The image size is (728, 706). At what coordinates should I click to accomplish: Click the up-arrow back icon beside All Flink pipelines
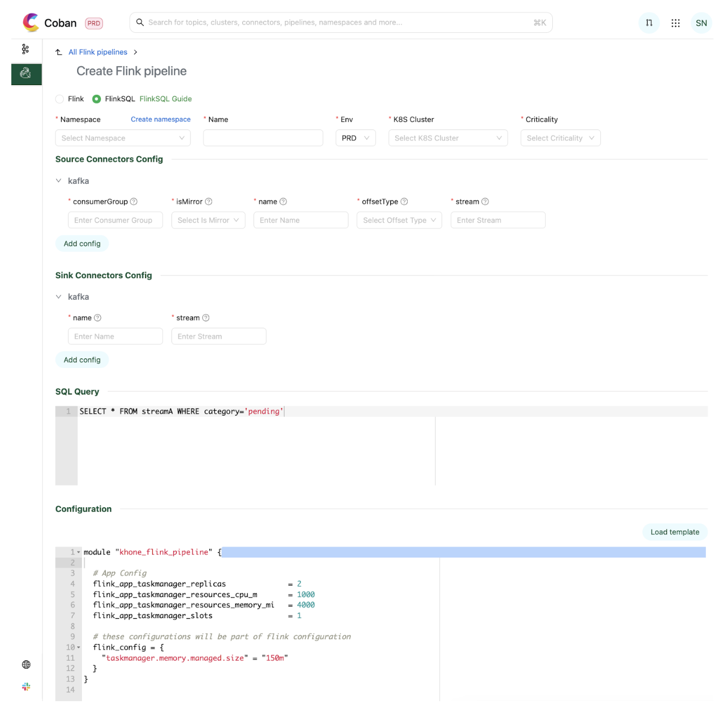pos(59,52)
